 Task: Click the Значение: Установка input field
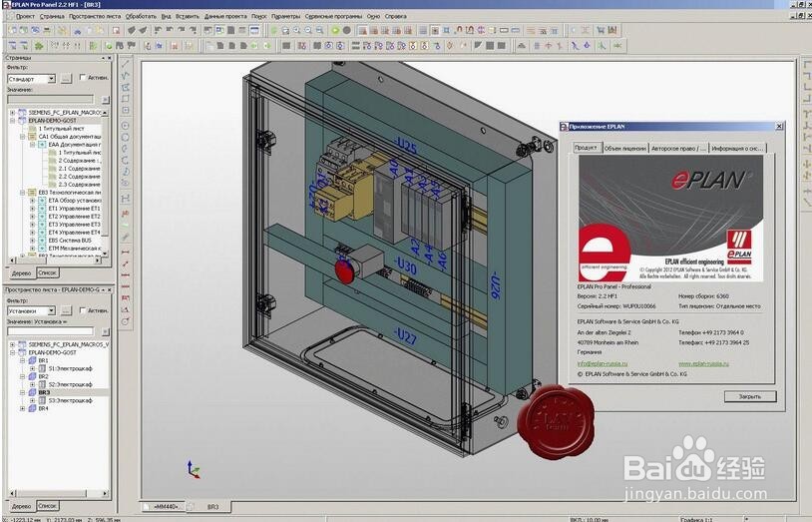click(51, 330)
